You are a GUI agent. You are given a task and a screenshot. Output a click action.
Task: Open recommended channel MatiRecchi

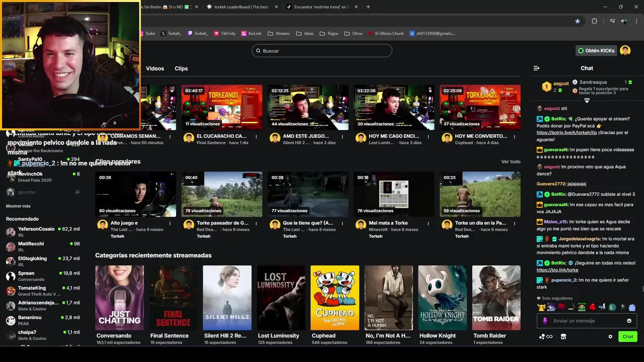(x=43, y=246)
